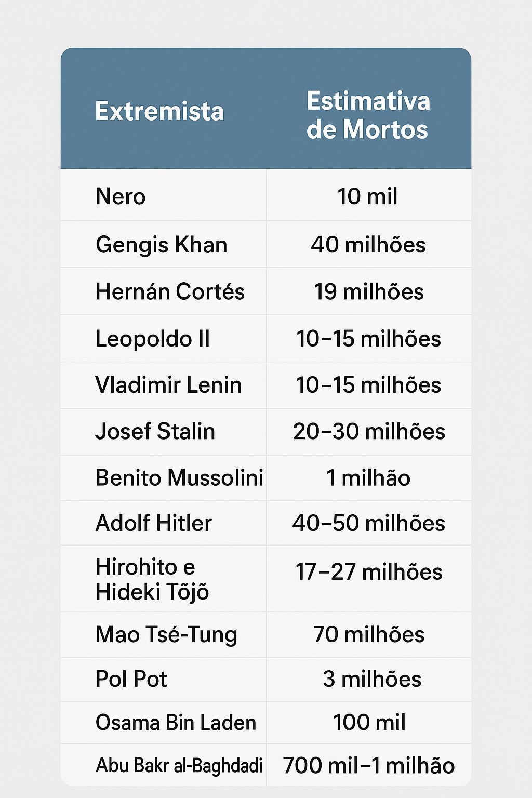Click the 40 milhões value
The image size is (532, 798).
[x=368, y=245]
